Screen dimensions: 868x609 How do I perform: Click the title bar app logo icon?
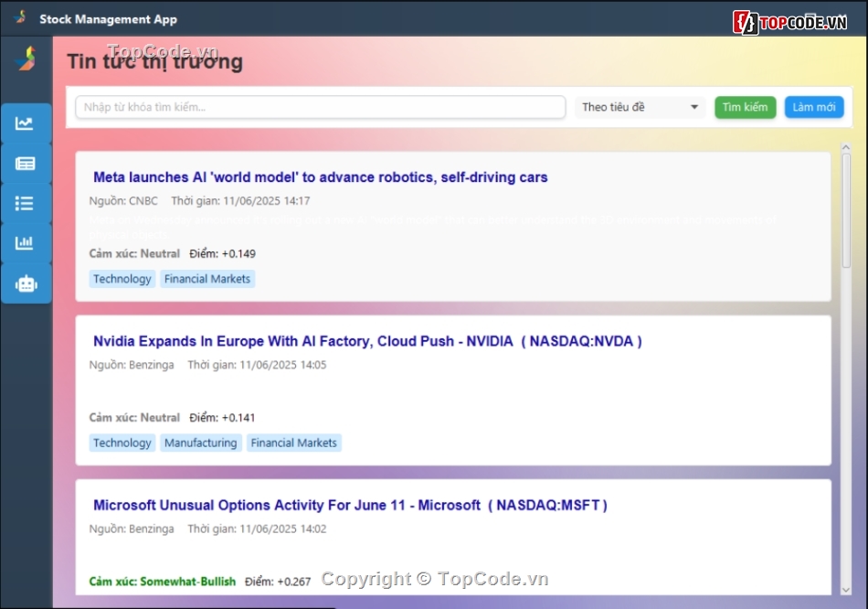click(20, 17)
